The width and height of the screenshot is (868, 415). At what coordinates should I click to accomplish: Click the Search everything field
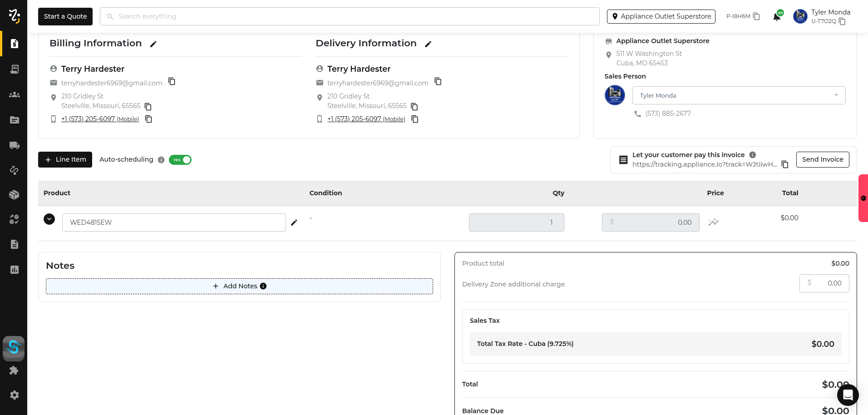click(x=350, y=16)
